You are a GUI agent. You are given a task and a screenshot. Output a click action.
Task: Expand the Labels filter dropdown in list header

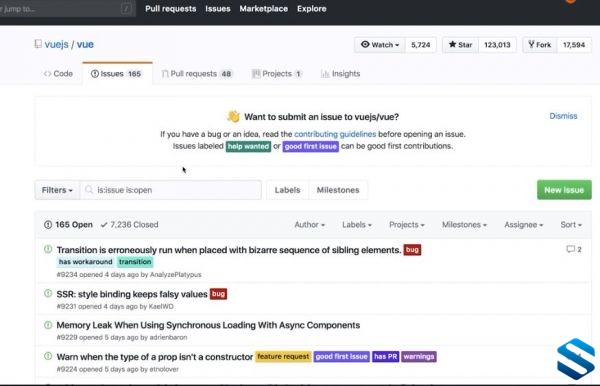[357, 225]
